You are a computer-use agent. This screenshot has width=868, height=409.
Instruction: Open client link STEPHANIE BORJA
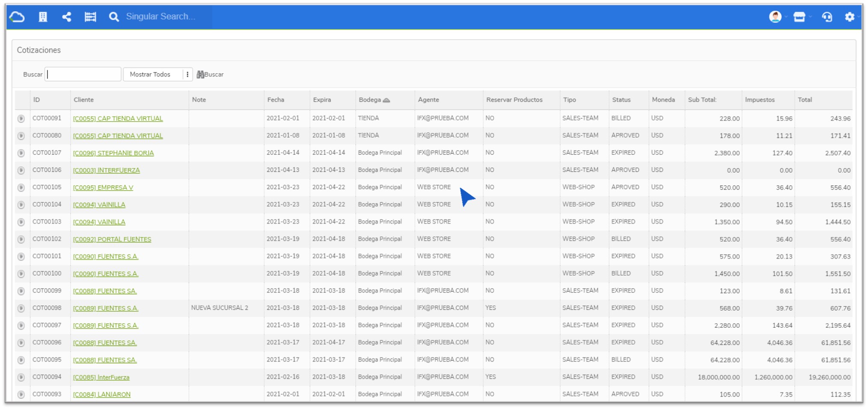(113, 153)
